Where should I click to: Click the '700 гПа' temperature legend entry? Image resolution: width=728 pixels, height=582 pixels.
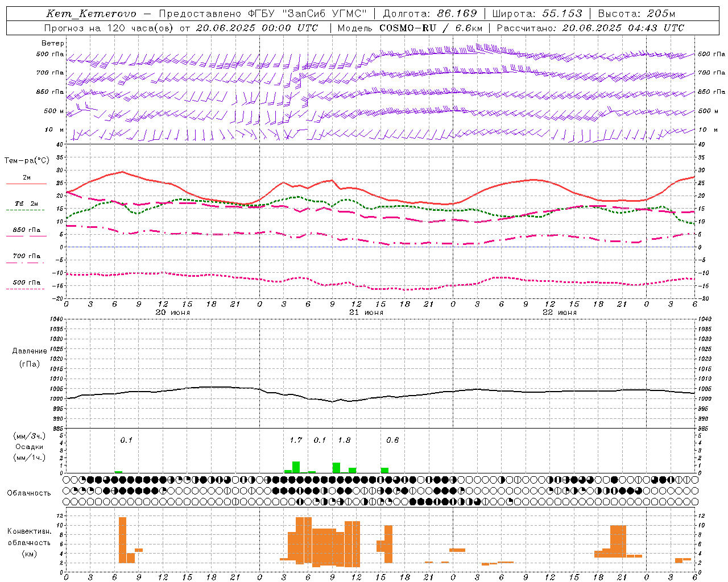click(x=27, y=256)
